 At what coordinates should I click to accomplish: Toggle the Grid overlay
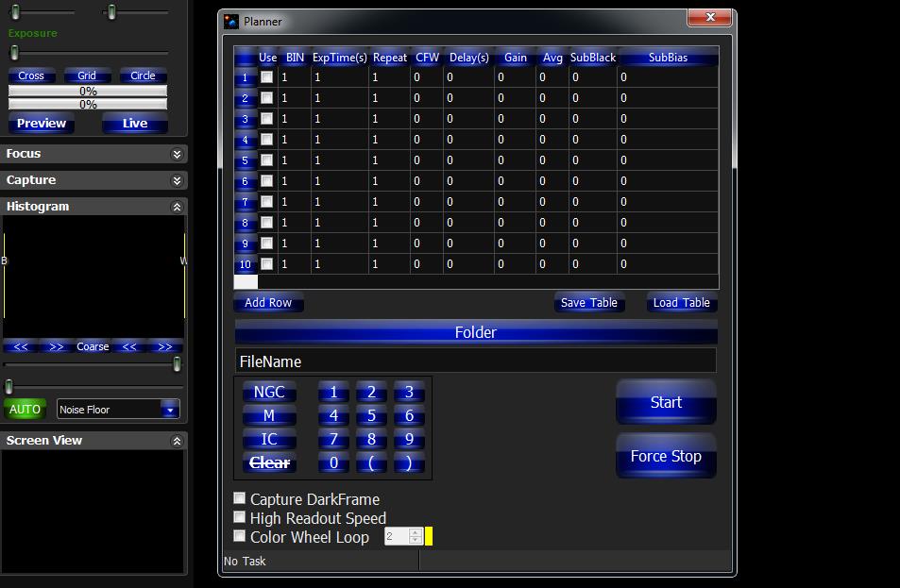click(87, 76)
